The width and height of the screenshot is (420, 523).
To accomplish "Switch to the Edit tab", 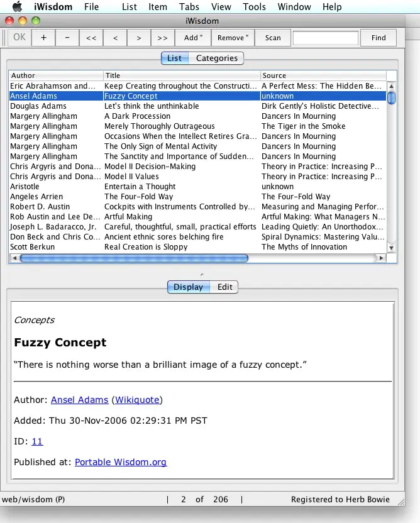I will 224,287.
